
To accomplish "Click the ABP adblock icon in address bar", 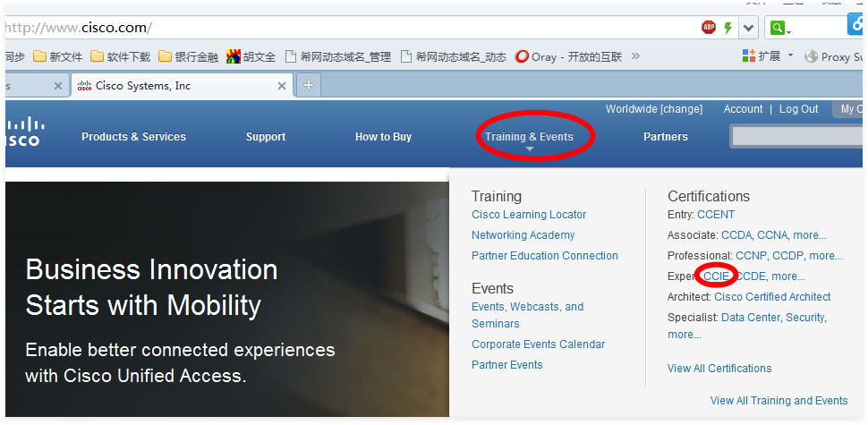I will pos(709,27).
